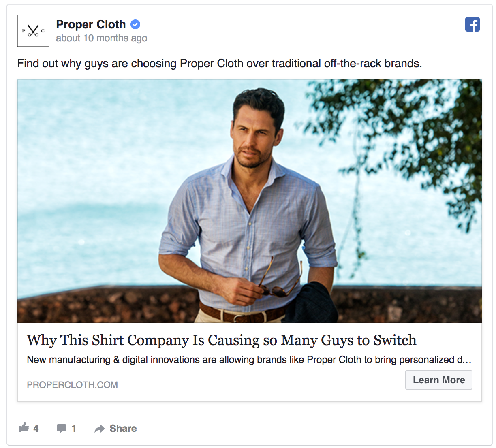Click the blue verified badge checkmark

[135, 25]
